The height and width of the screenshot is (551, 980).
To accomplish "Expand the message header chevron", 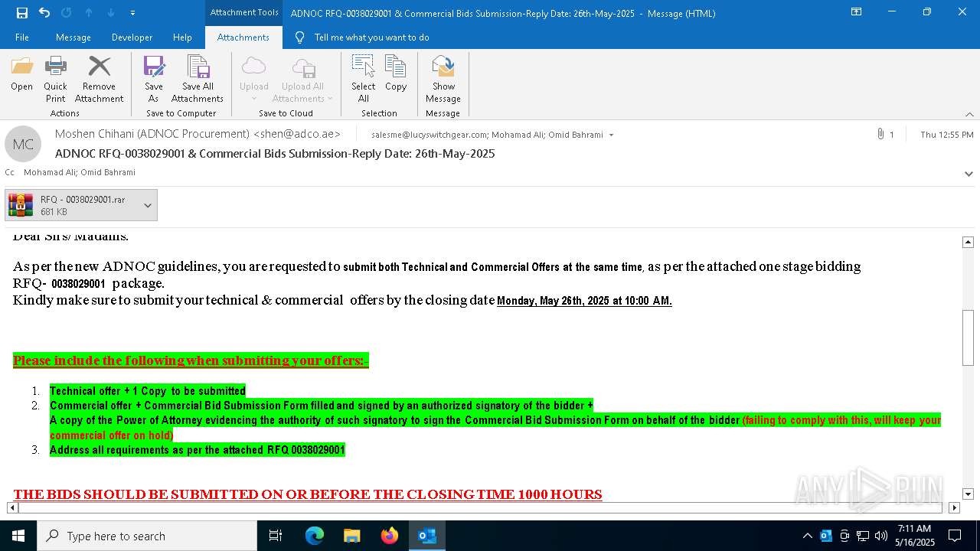I will click(969, 174).
